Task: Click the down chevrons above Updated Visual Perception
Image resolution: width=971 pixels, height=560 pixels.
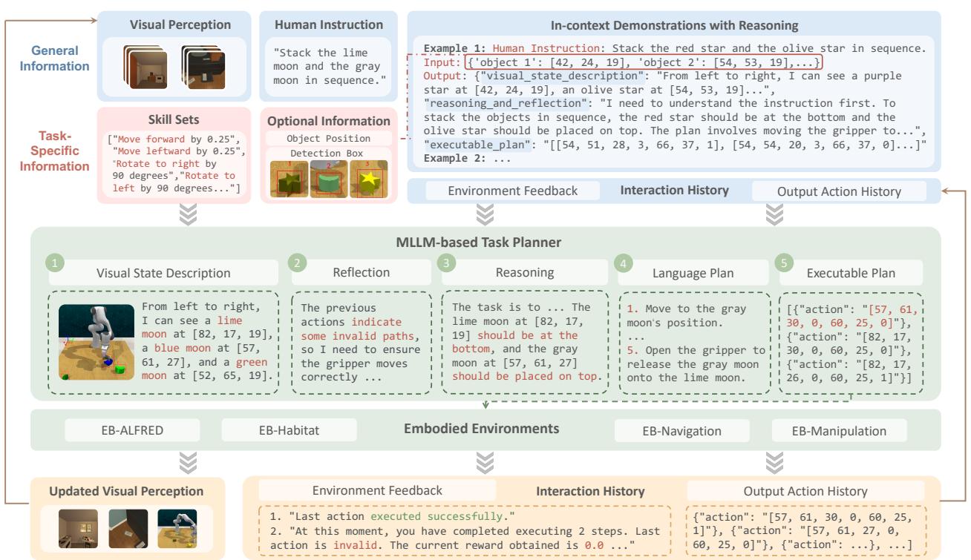Action: coord(189,463)
